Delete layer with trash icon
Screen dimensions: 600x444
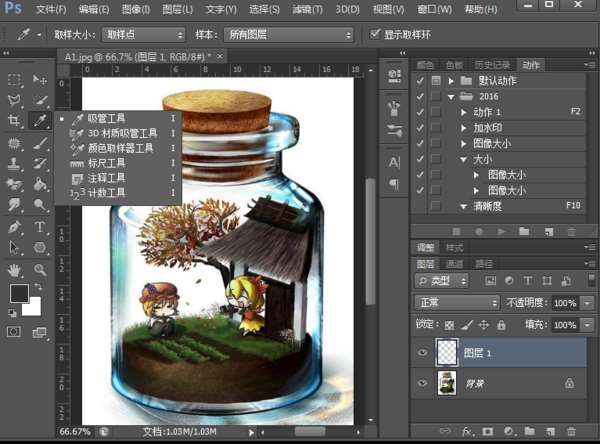[571, 431]
